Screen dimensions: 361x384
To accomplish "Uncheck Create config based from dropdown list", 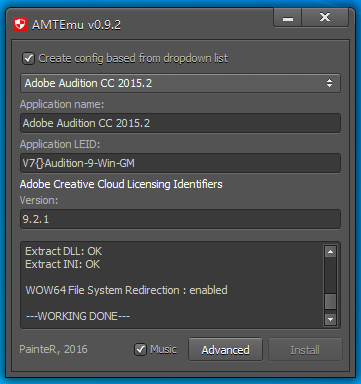I will tap(28, 59).
